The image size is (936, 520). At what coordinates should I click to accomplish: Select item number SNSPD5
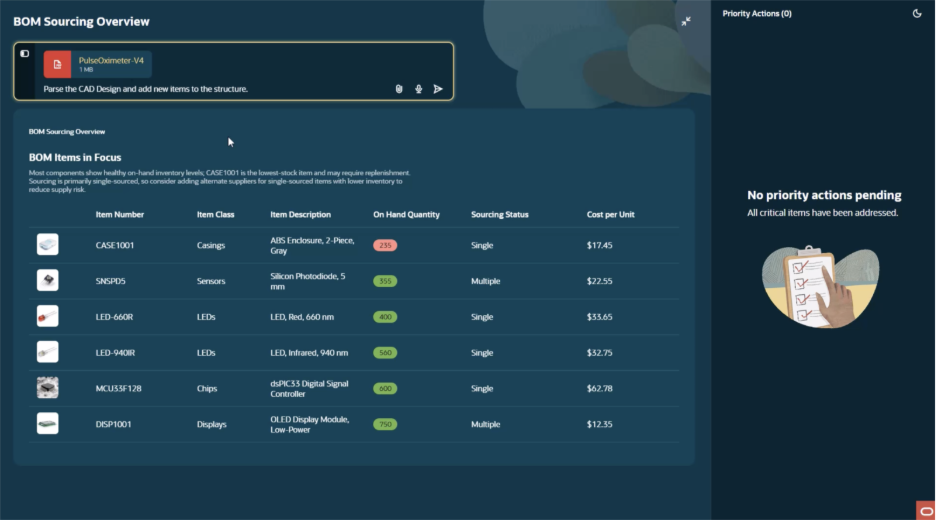coord(110,281)
